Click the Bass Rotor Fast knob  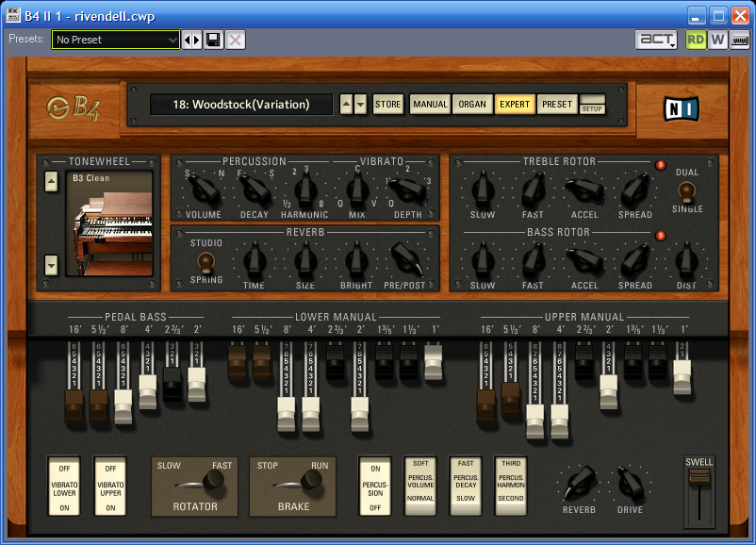[x=534, y=260]
